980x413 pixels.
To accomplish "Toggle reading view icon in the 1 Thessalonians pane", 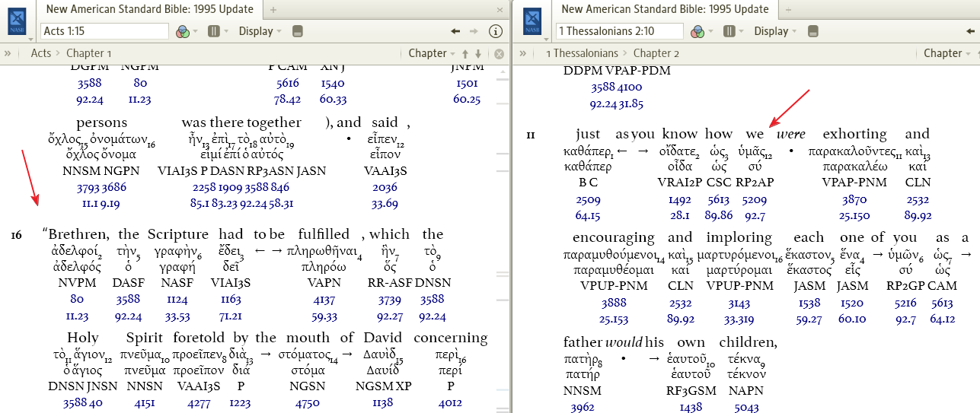I will [813, 31].
